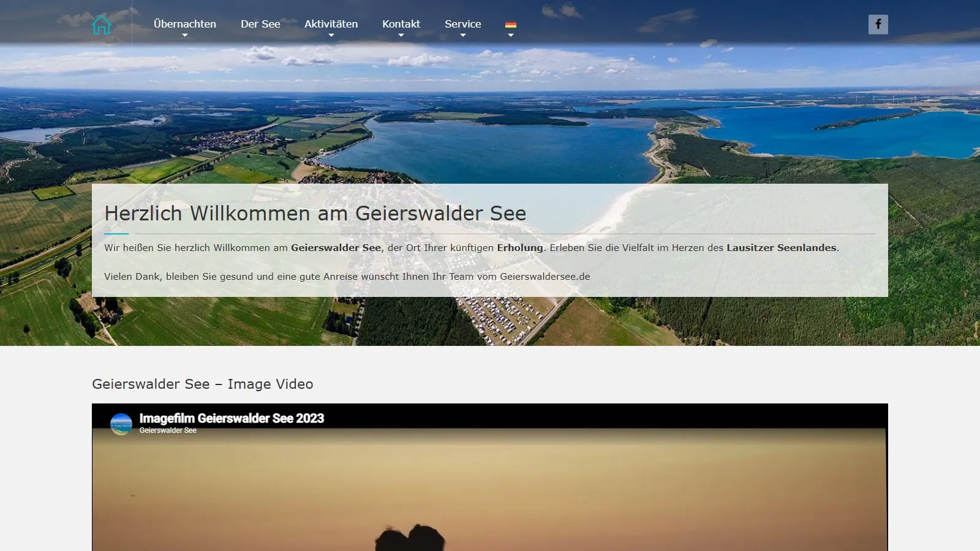
Task: Click the German flag language icon
Action: coord(511,24)
